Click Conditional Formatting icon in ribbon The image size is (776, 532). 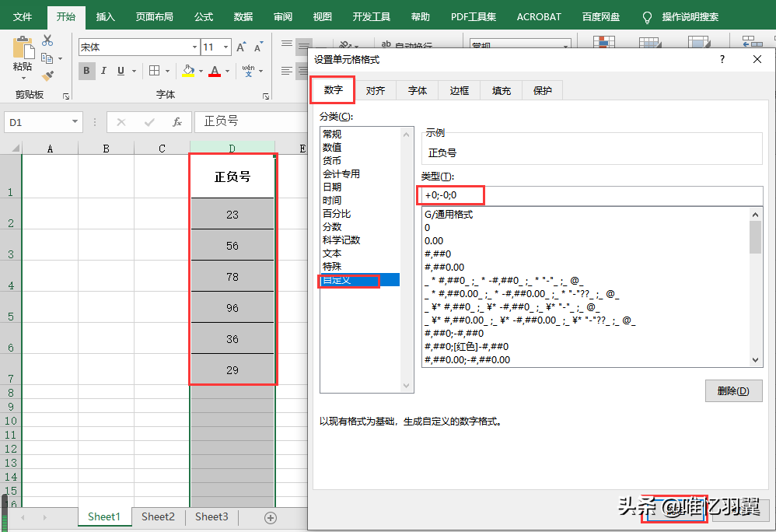(x=604, y=41)
